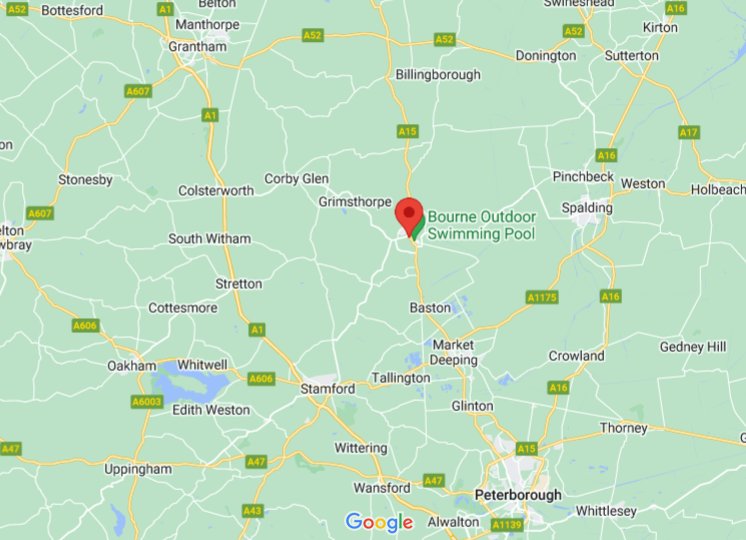This screenshot has width=746, height=540.
Task: Select the A1139 road badge by Peterborough
Action: pos(507,525)
